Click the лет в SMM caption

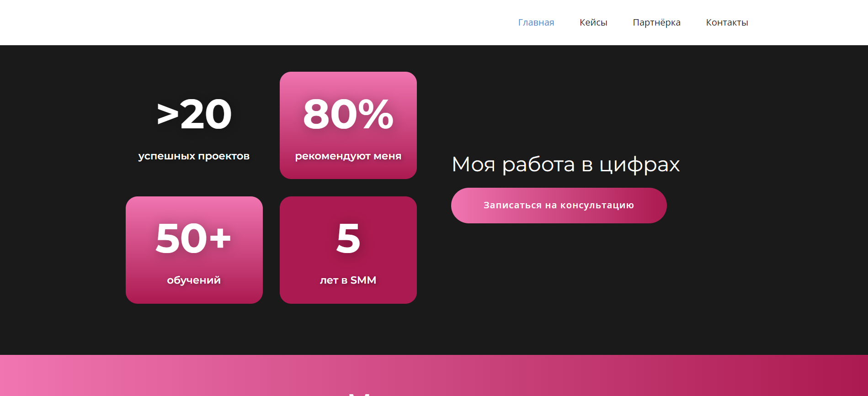click(348, 280)
